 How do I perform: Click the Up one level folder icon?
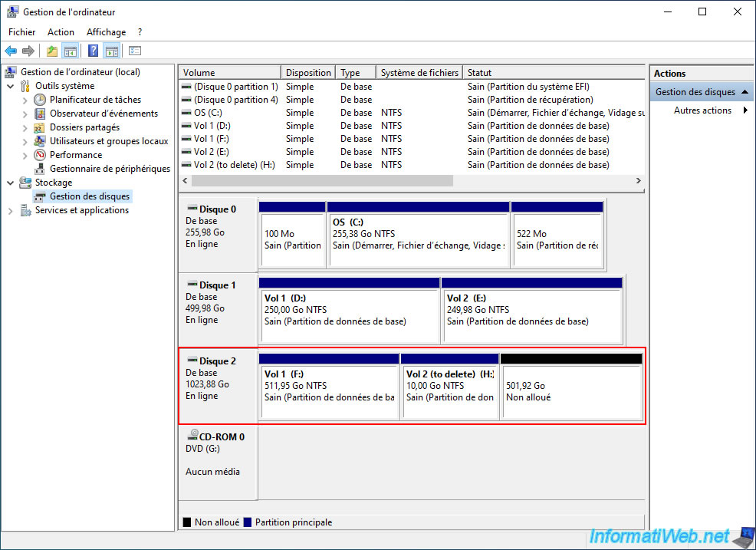tap(51, 51)
